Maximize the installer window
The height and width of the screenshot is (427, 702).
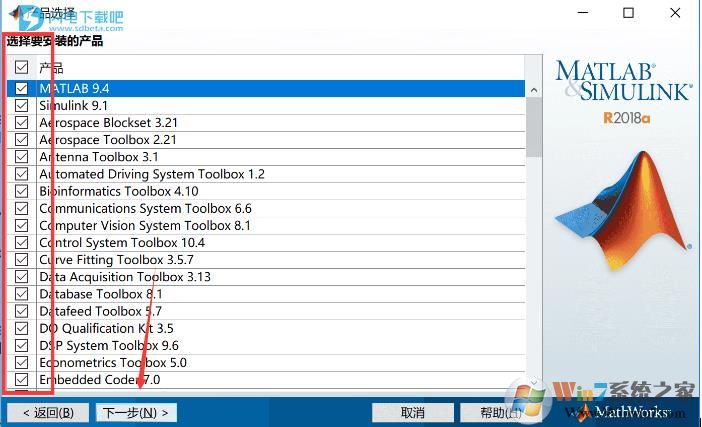tap(629, 13)
